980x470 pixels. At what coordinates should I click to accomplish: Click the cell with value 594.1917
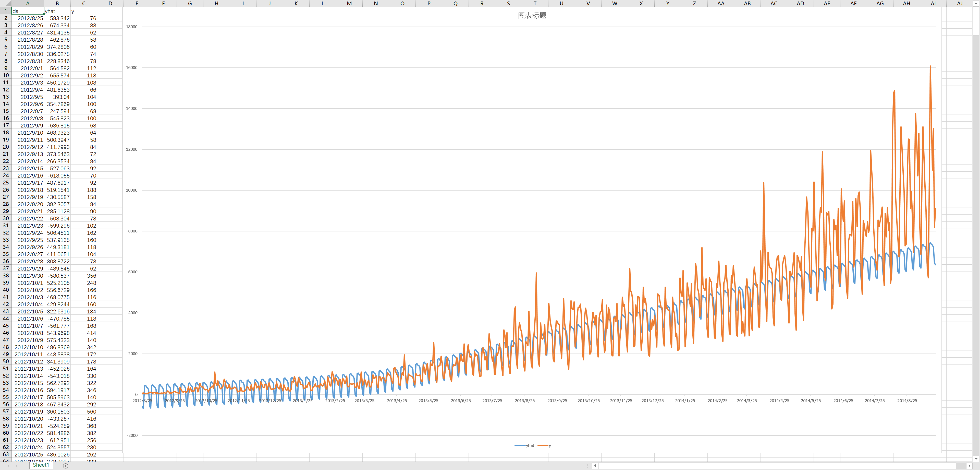(57, 390)
